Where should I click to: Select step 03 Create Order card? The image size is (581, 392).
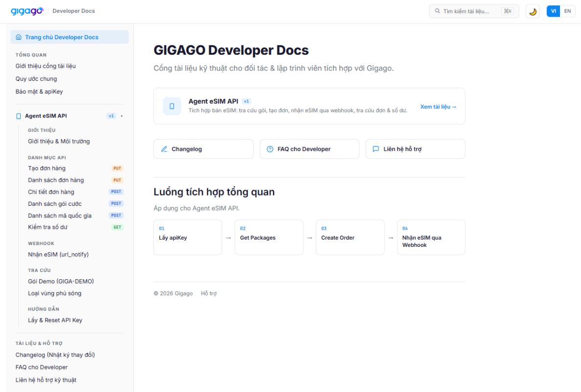point(350,237)
